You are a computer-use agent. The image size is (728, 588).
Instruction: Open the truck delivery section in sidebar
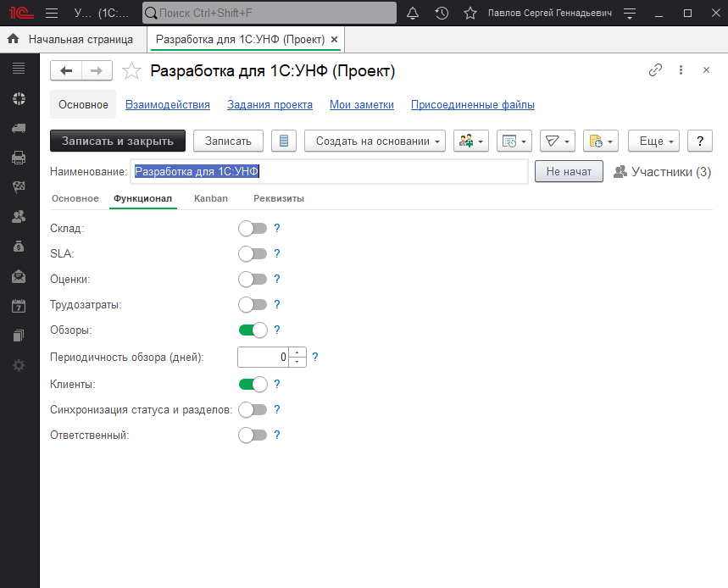click(x=19, y=128)
